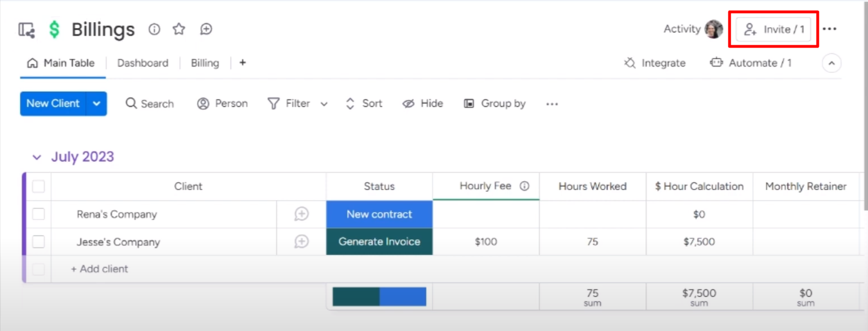Select the checkbox on Rena's Company row

[x=38, y=214]
